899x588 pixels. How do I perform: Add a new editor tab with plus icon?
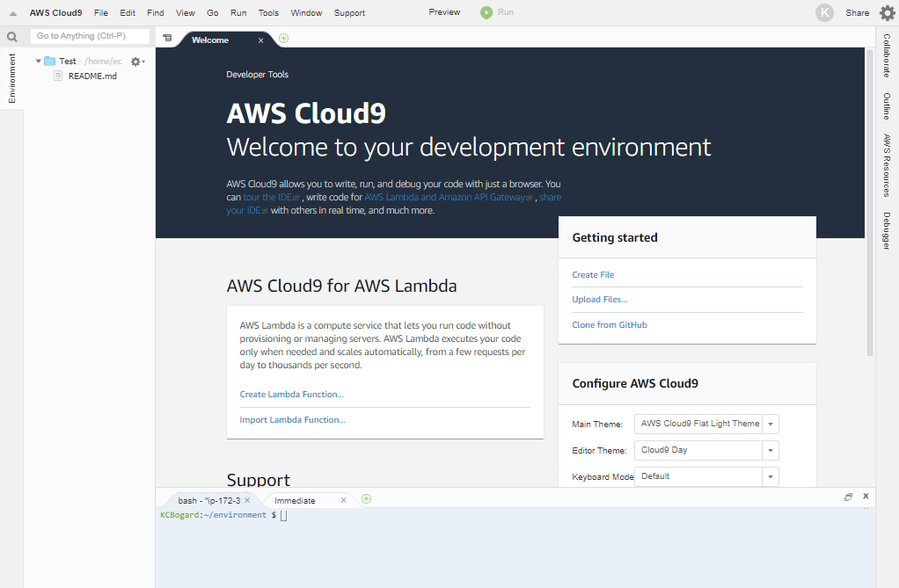coord(283,39)
